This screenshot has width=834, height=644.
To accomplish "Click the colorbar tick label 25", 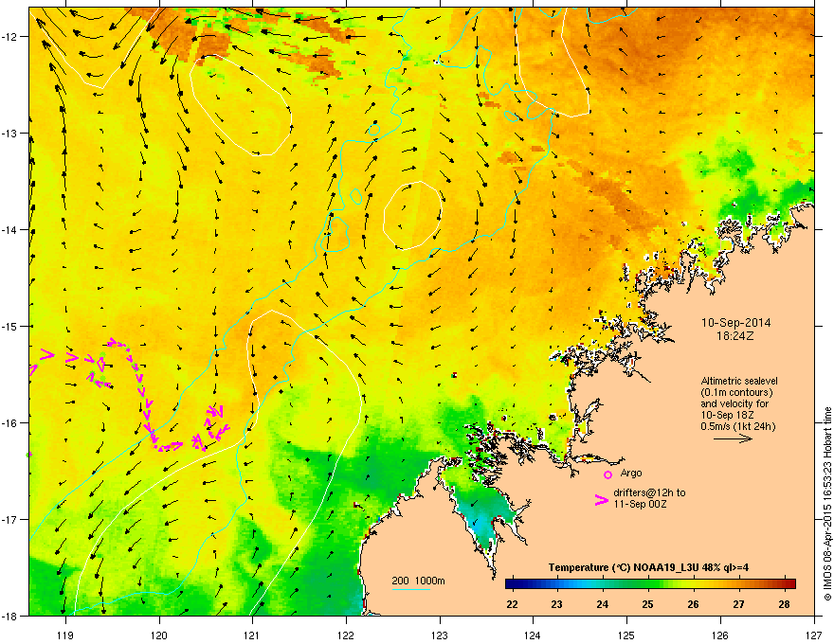I will pos(647,604).
